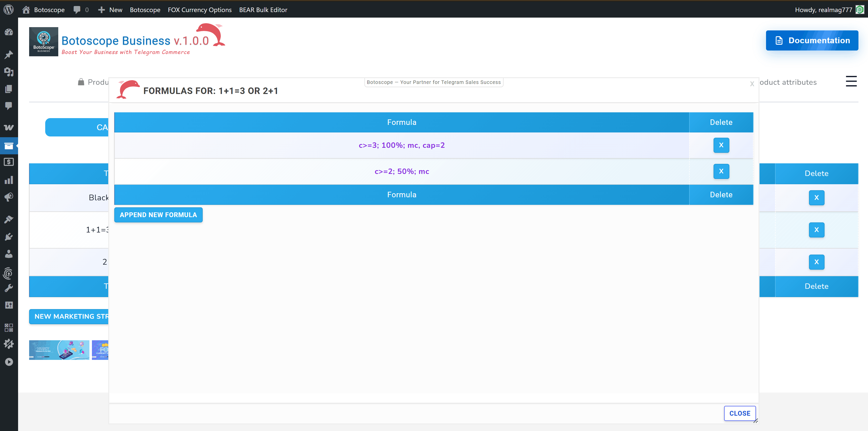Delete the formula c>=3; 100%; mc, cap=2
This screenshot has height=431, width=868.
click(x=721, y=145)
